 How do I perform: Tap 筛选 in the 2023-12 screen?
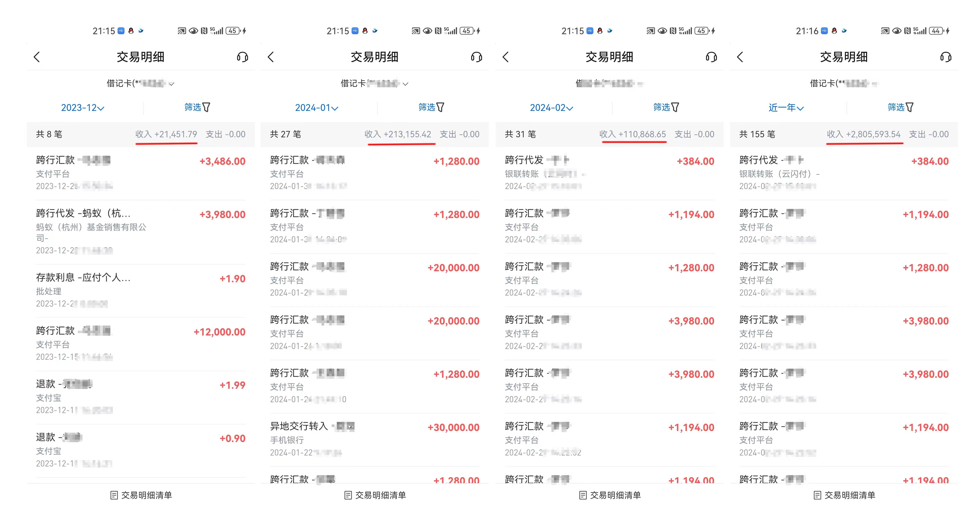coord(197,107)
